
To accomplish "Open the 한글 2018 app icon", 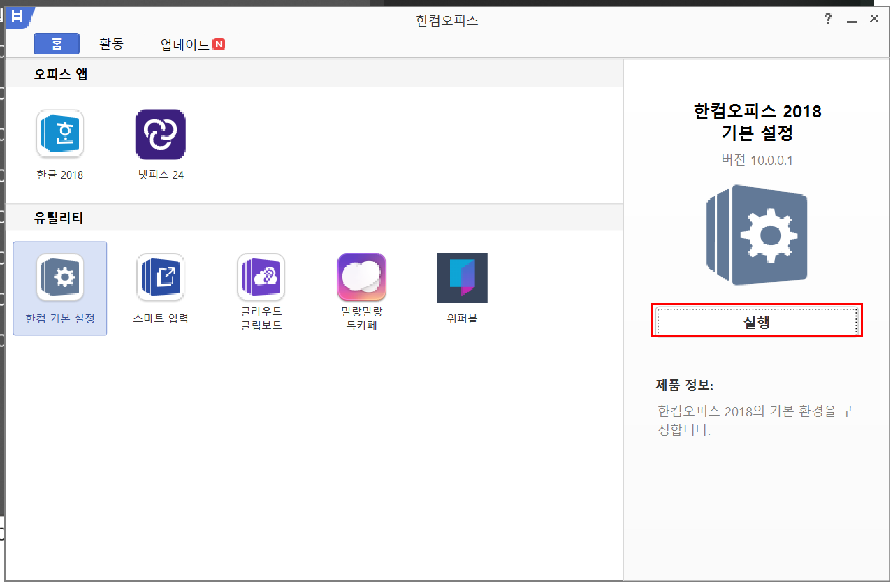I will tap(59, 134).
